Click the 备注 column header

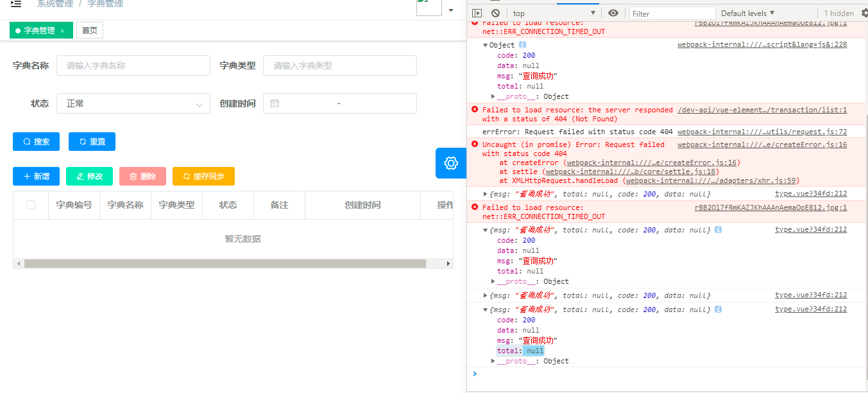coord(279,205)
